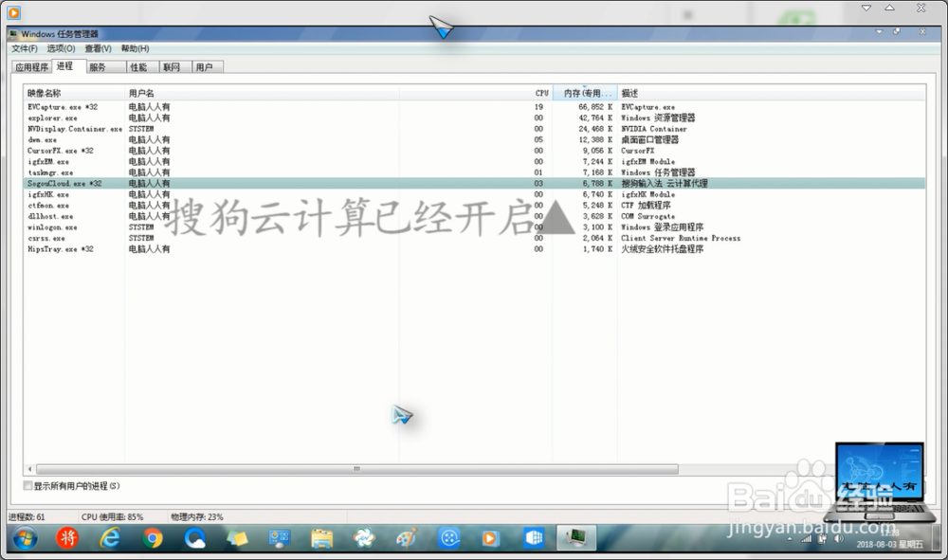Open the pinwheel app taskbar icon
This screenshot has width=948, height=560.
(x=364, y=537)
